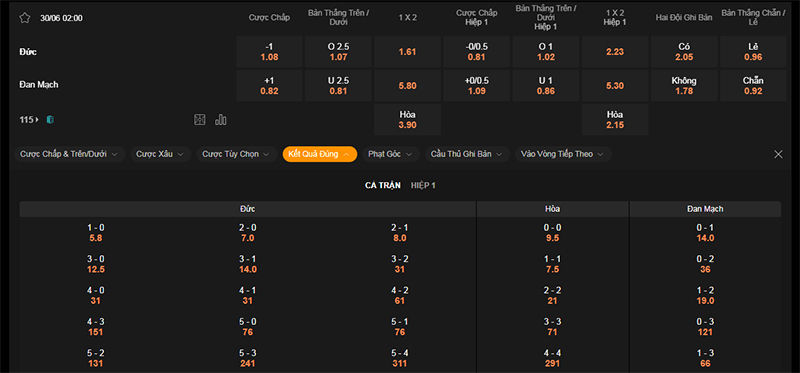Switch to the CẢ TRẬN tab
Image resolution: width=800 pixels, height=373 pixels.
[383, 185]
